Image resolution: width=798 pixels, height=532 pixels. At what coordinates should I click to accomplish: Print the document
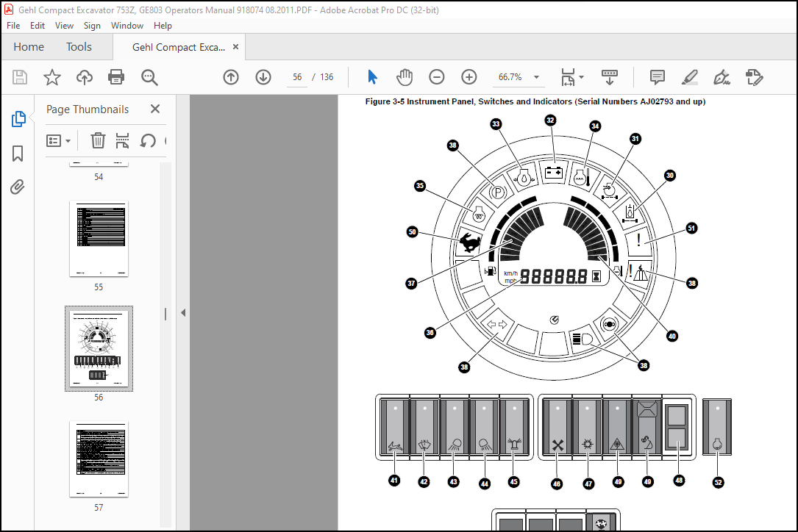(116, 77)
